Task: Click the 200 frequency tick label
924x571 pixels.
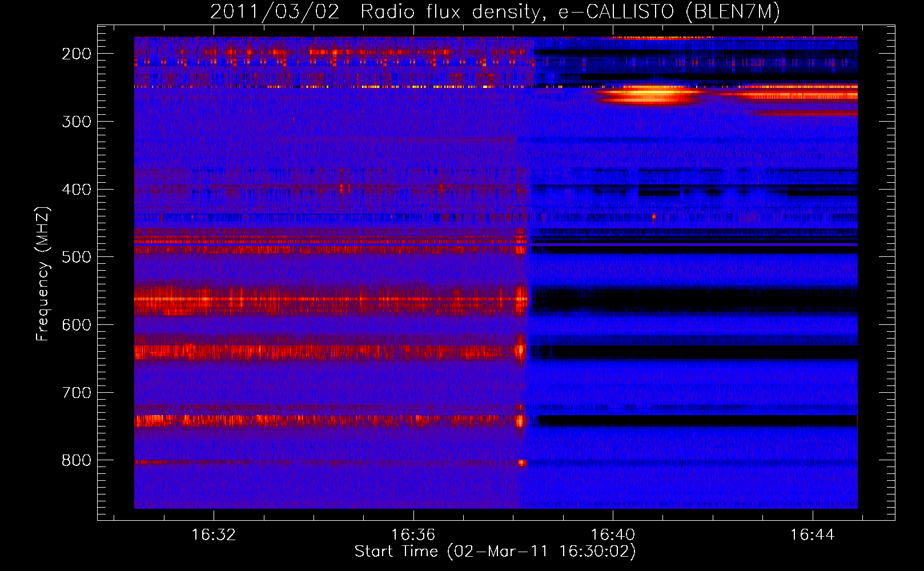Action: (x=77, y=54)
